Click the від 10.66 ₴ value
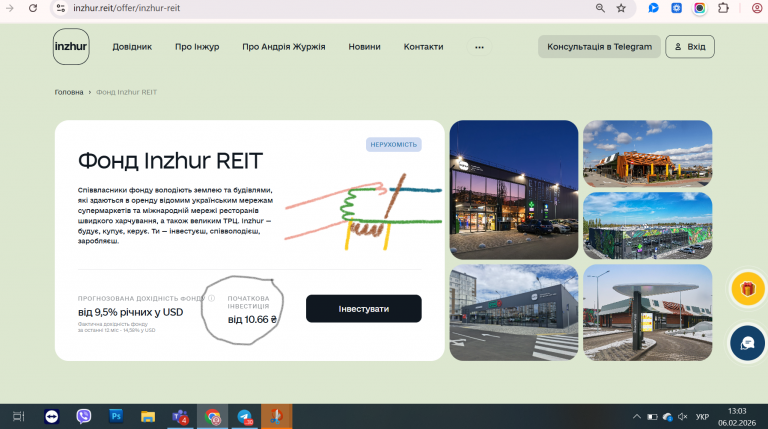Image resolution: width=768 pixels, height=429 pixels. (252, 320)
